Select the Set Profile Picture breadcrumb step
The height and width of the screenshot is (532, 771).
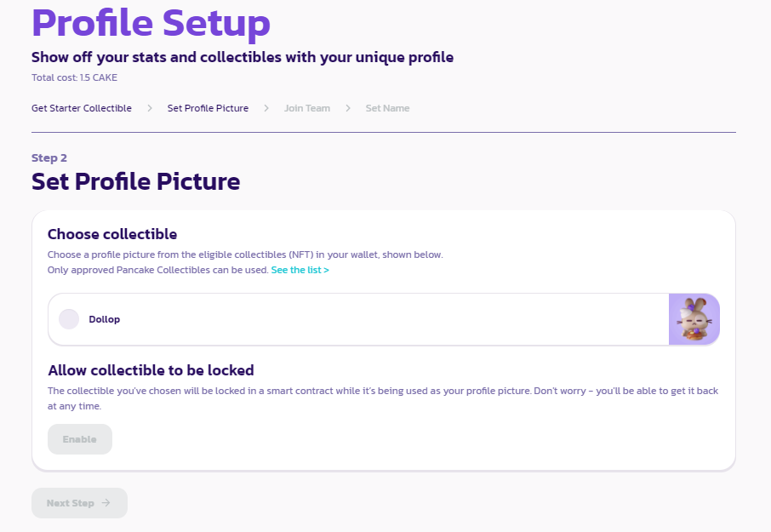click(208, 108)
